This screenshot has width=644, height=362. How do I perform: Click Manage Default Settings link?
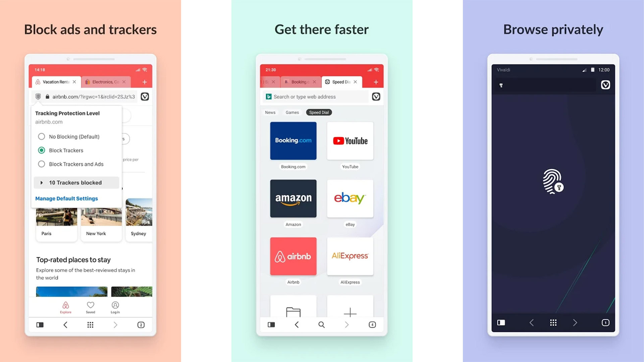tap(66, 198)
